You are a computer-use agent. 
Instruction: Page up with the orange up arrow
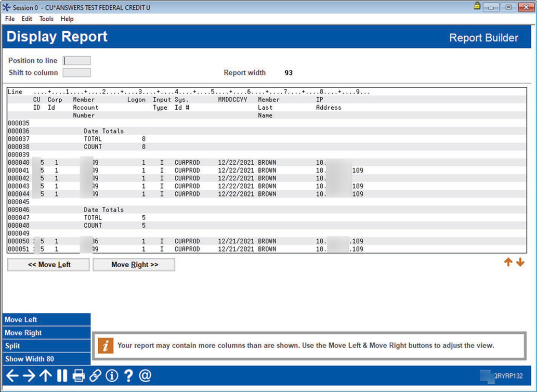(508, 262)
